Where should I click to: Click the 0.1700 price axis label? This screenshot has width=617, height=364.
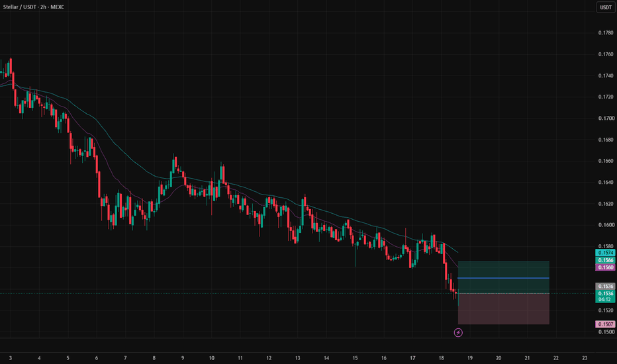coord(606,118)
